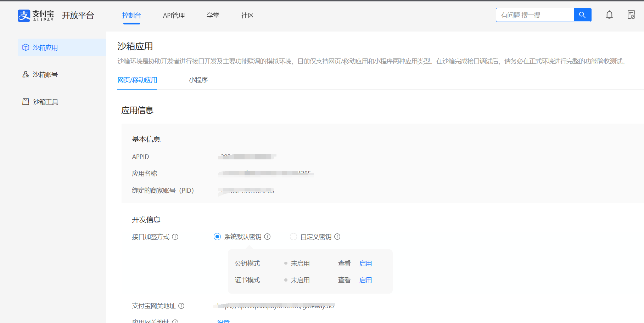
Task: Click the 公钥模式 row label
Action: 247,263
